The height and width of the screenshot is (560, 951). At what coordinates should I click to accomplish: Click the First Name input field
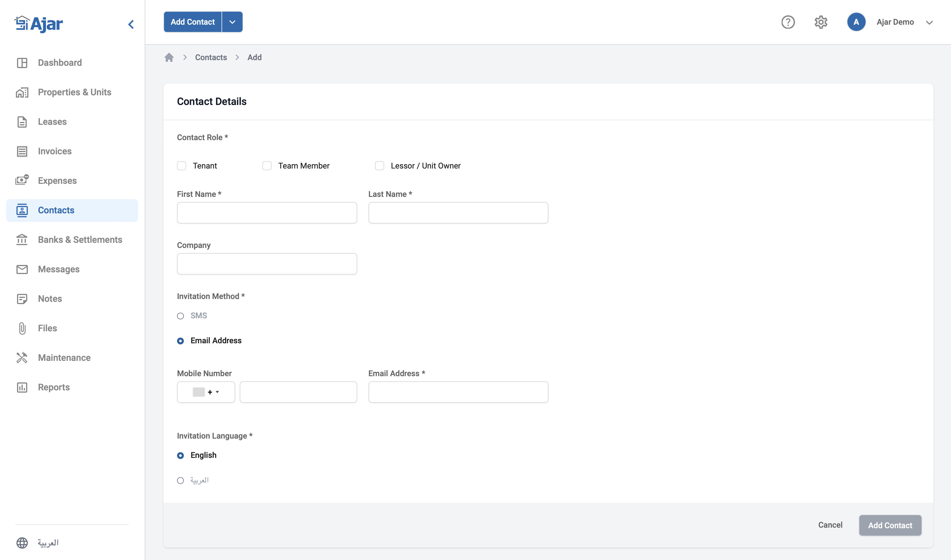[x=267, y=213]
